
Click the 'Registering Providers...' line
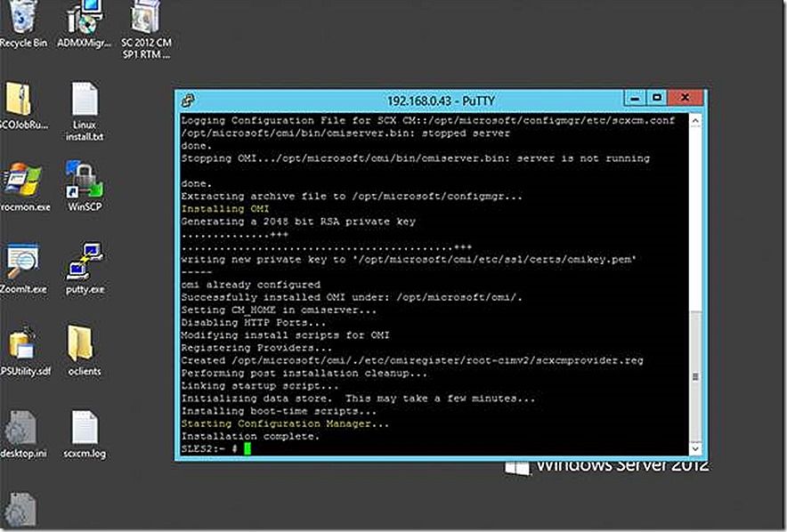click(256, 348)
